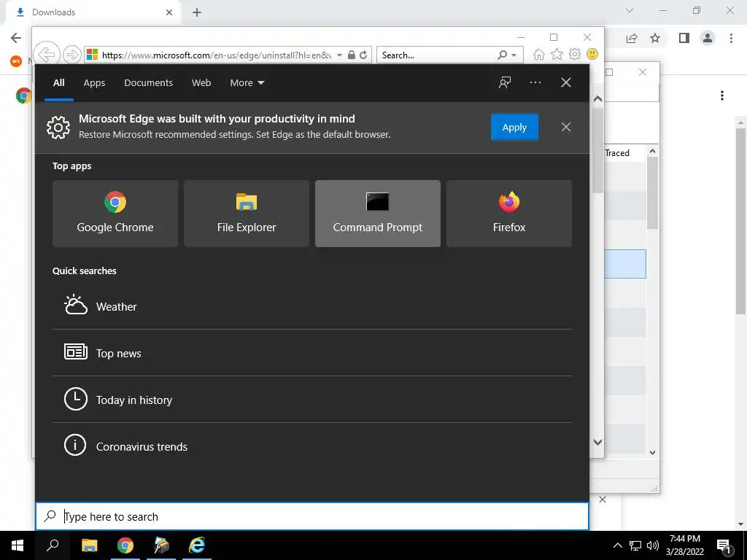
Task: Open Chrome three-dot main menu
Action: point(731,38)
